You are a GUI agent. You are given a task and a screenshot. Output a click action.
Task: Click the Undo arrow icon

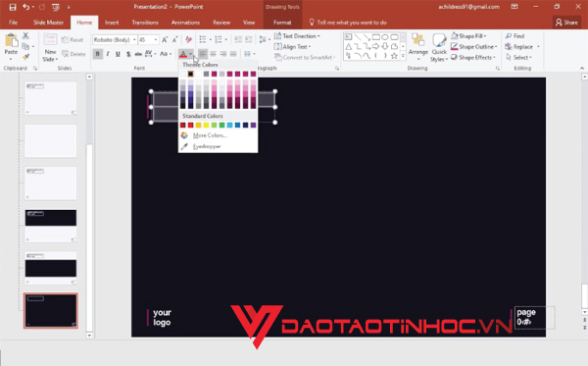[25, 7]
